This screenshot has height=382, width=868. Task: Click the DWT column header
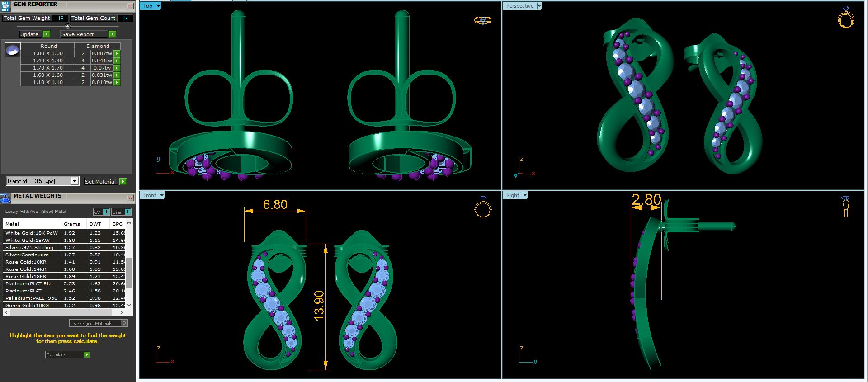tap(98, 224)
